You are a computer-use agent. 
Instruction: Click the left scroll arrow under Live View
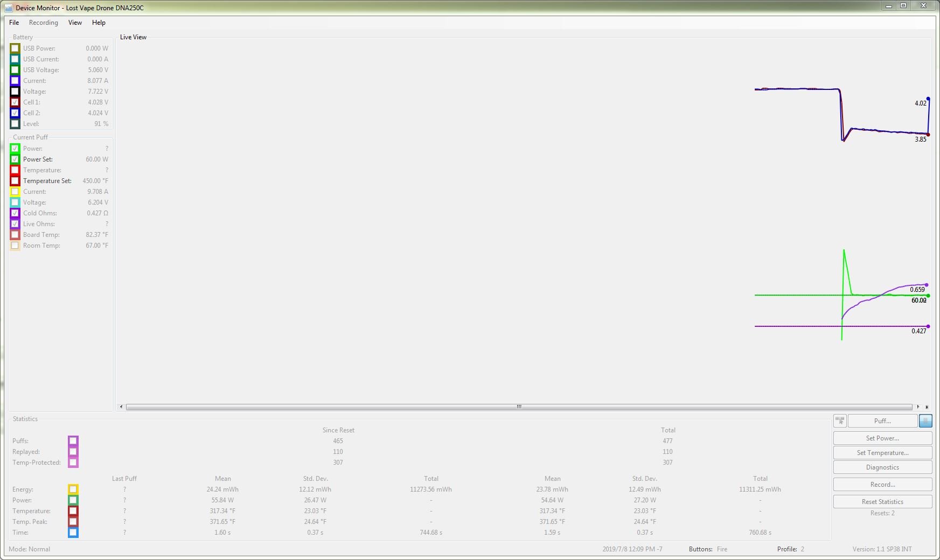click(121, 407)
